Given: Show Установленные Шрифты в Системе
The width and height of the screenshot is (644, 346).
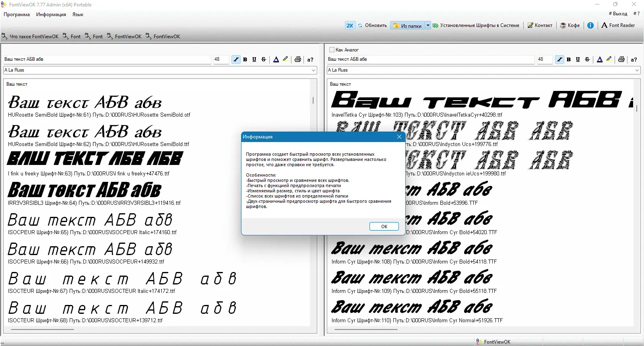Looking at the screenshot, I should (476, 25).
